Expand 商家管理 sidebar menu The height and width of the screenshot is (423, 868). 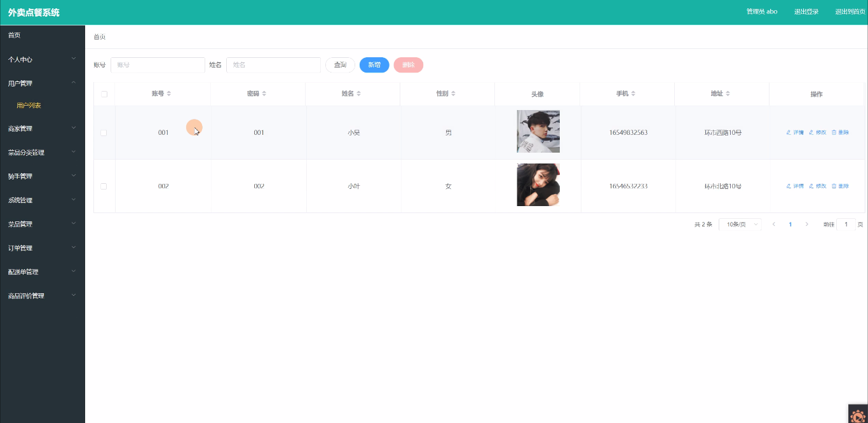click(x=43, y=128)
